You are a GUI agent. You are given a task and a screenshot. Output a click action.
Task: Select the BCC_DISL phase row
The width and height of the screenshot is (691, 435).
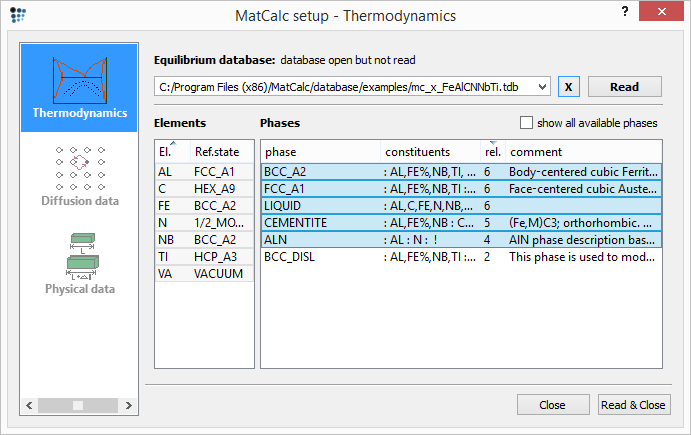tap(461, 257)
